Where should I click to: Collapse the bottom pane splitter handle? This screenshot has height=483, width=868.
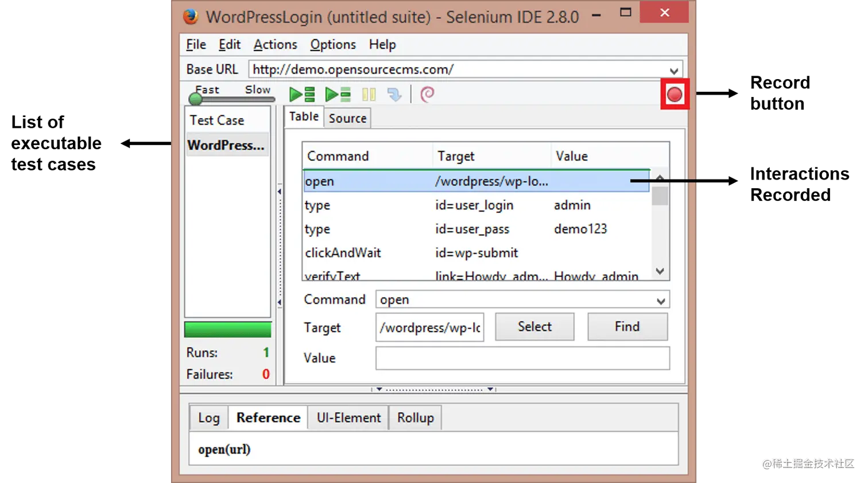tap(434, 389)
